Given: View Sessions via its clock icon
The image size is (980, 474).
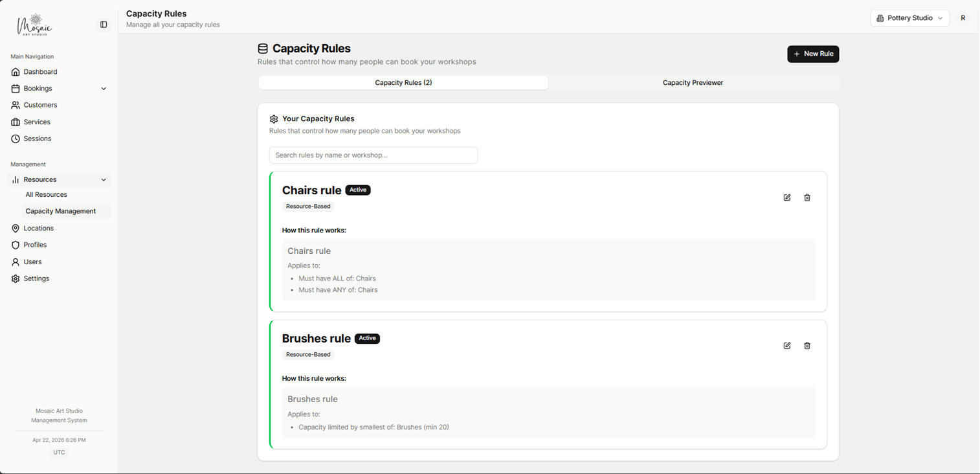Looking at the screenshot, I should tap(16, 139).
